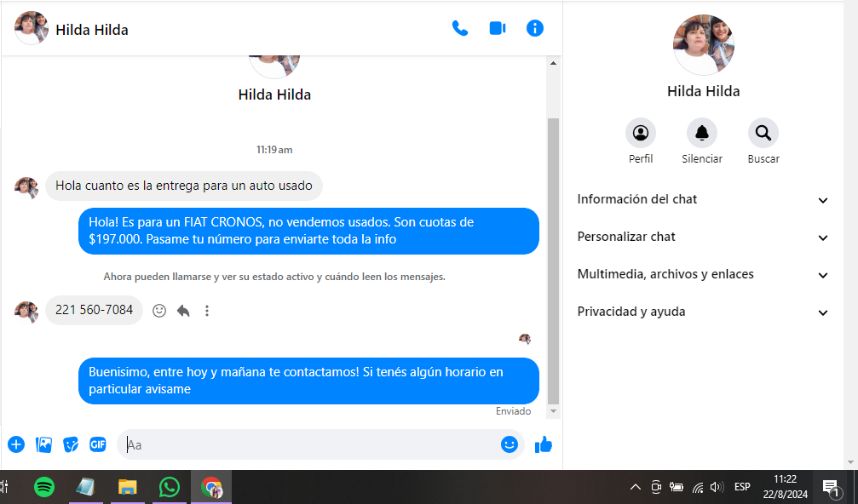Expand Personalizar chat section
Viewport: 858px width, 504px height.
703,237
